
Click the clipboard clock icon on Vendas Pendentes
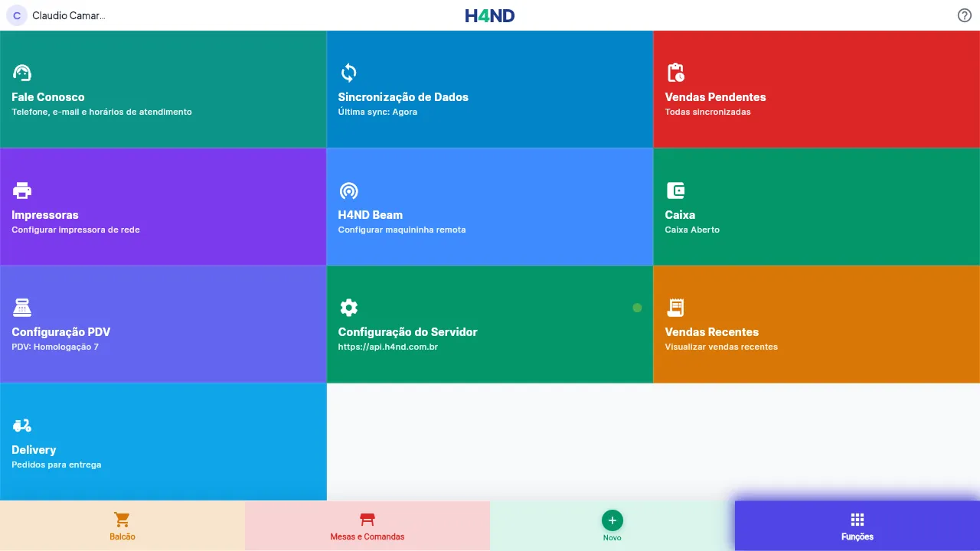pos(675,73)
